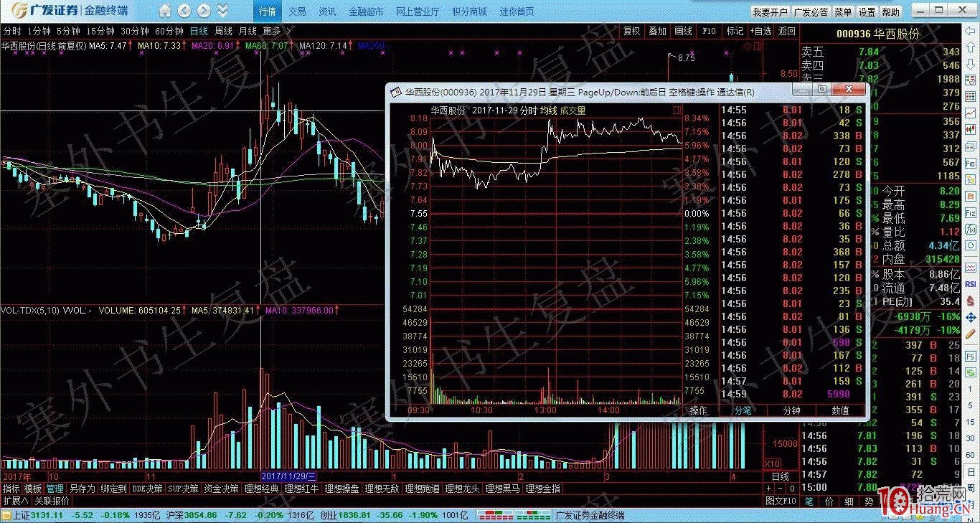Go to the home page via house icon
The width and height of the screenshot is (980, 523).
point(165,11)
